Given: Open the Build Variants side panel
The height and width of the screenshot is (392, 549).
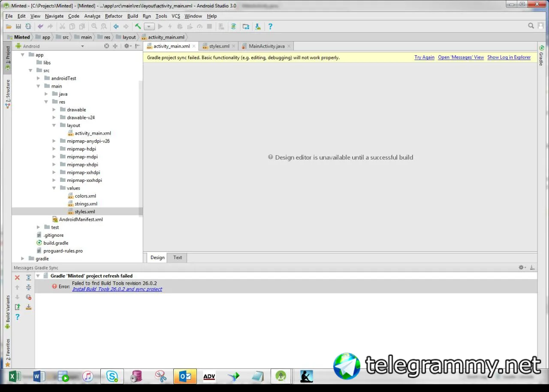Looking at the screenshot, I should coord(8,312).
